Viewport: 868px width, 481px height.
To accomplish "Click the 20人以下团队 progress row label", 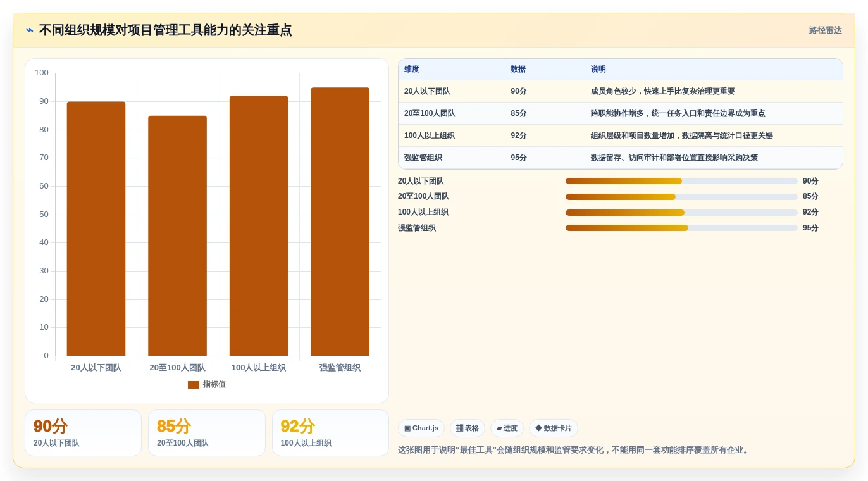I will click(421, 181).
